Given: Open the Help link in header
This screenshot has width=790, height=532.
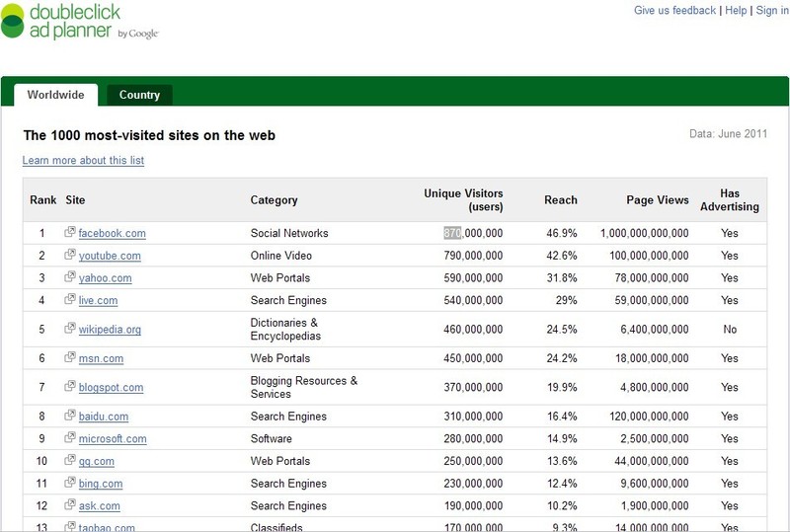Looking at the screenshot, I should [736, 11].
